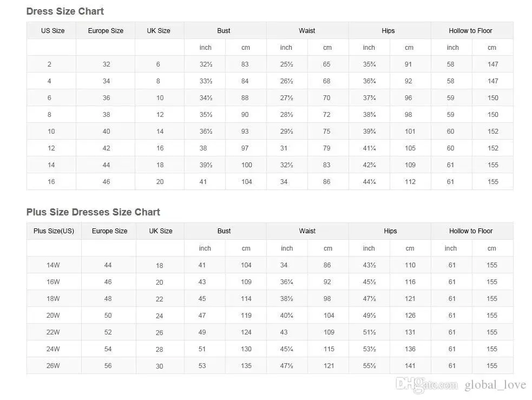This screenshot has height=400, width=532.
Task: Select the Dress Size Chart heading
Action: pyautogui.click(x=65, y=11)
